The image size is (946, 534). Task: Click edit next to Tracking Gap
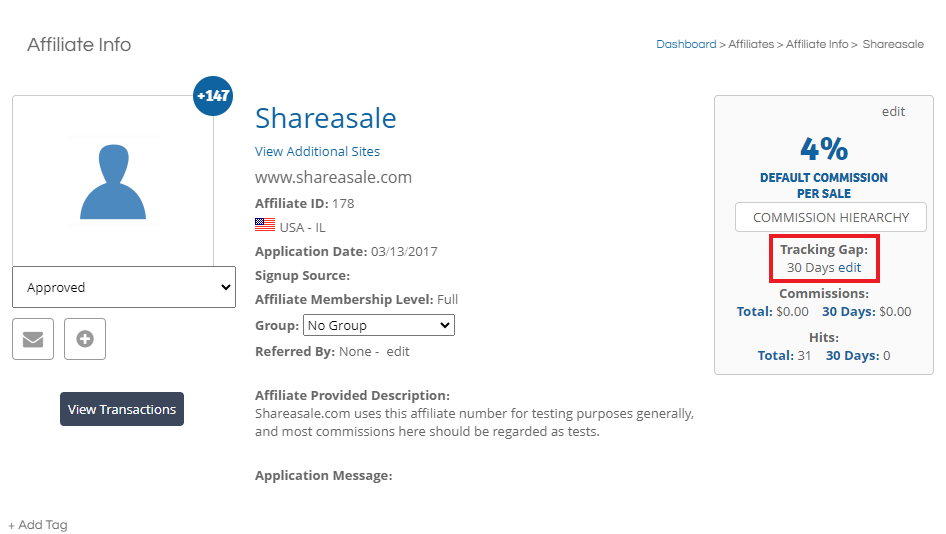(849, 267)
